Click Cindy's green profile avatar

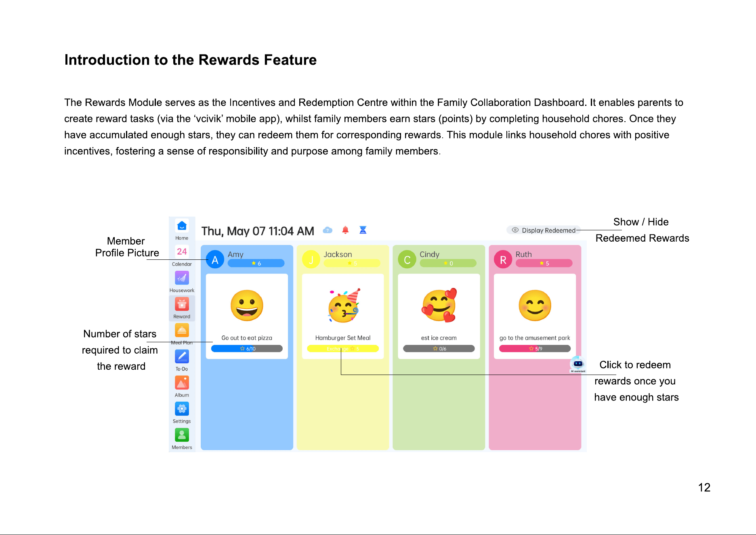tap(407, 260)
